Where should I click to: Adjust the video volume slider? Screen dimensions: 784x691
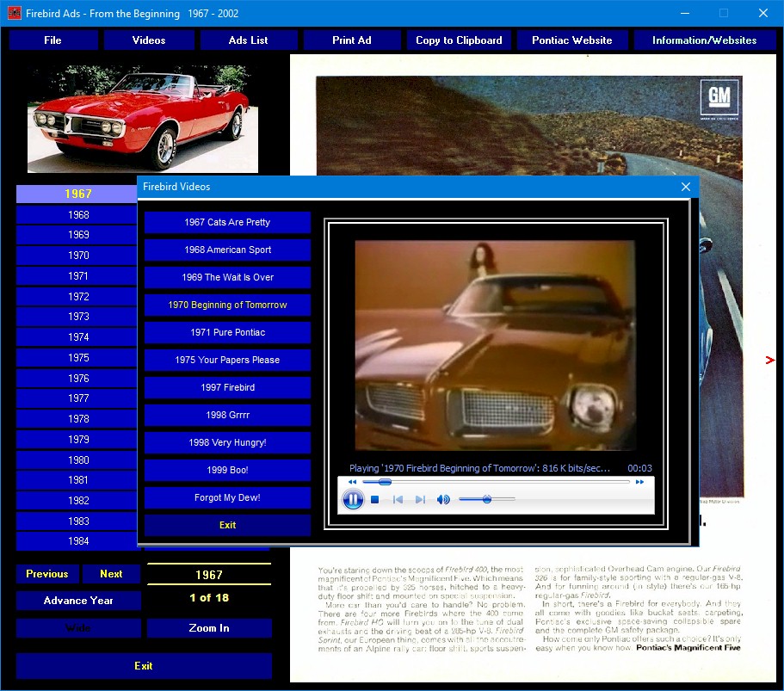pyautogui.click(x=486, y=499)
